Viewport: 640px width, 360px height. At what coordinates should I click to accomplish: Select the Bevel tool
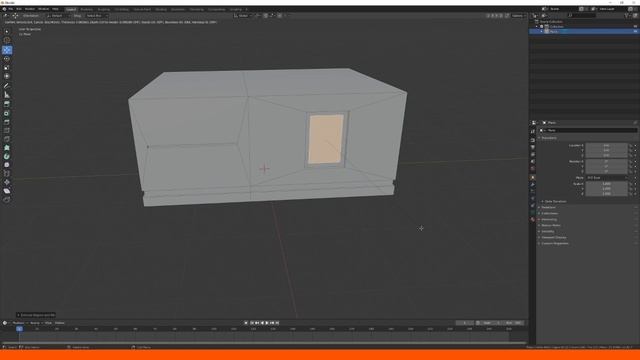(7, 122)
